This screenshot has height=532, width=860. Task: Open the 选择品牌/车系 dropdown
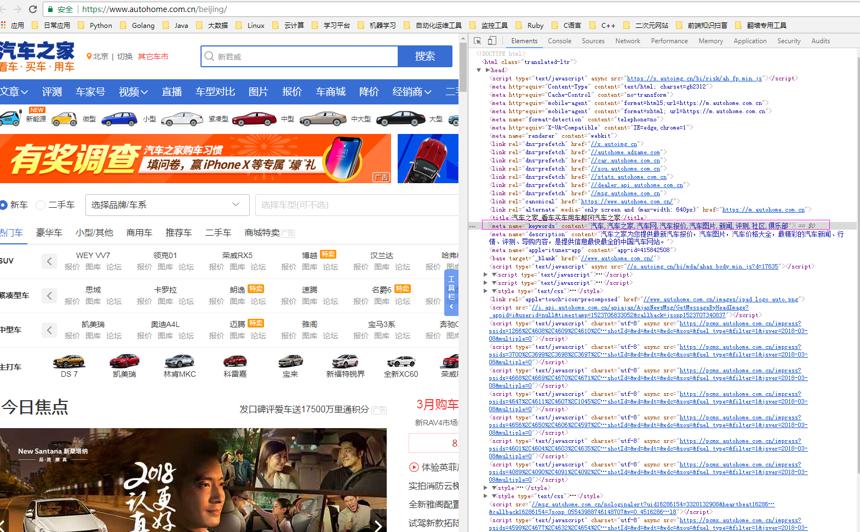coord(167,205)
